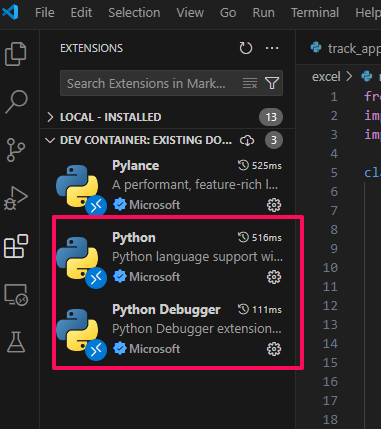Click Pylance activation time clock icon
381x429 pixels.
pyautogui.click(x=243, y=165)
